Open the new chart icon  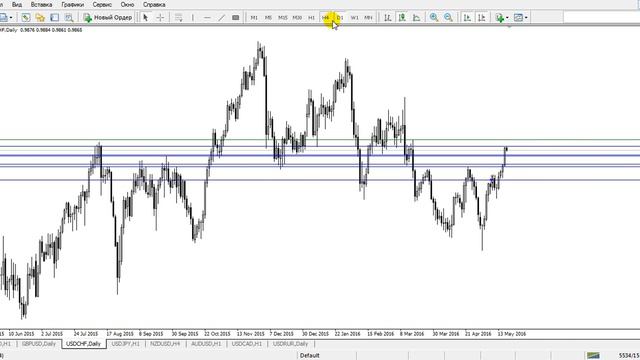point(3,18)
